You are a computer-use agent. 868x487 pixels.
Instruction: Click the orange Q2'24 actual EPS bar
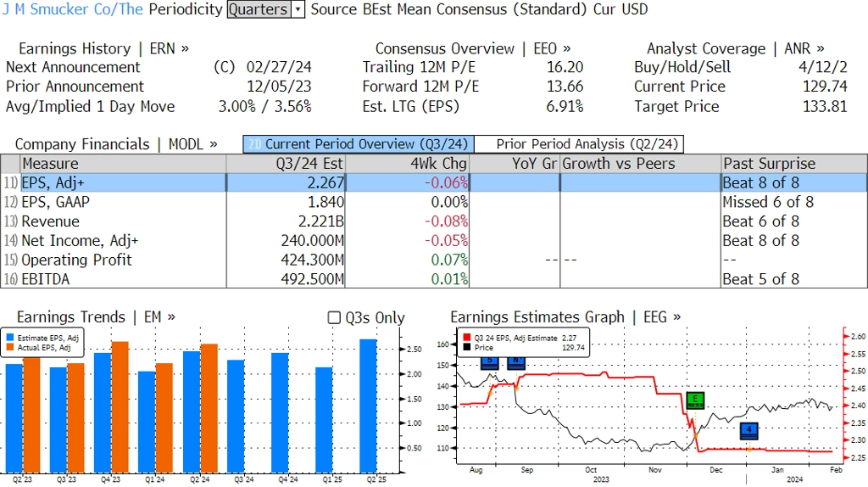click(x=209, y=408)
